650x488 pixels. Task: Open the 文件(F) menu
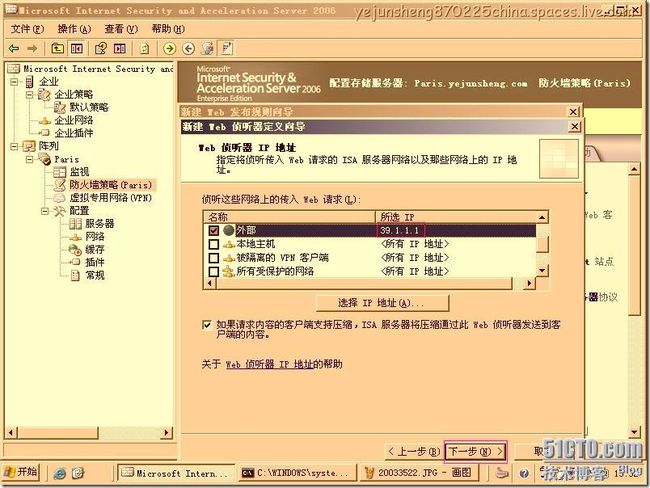(27, 29)
